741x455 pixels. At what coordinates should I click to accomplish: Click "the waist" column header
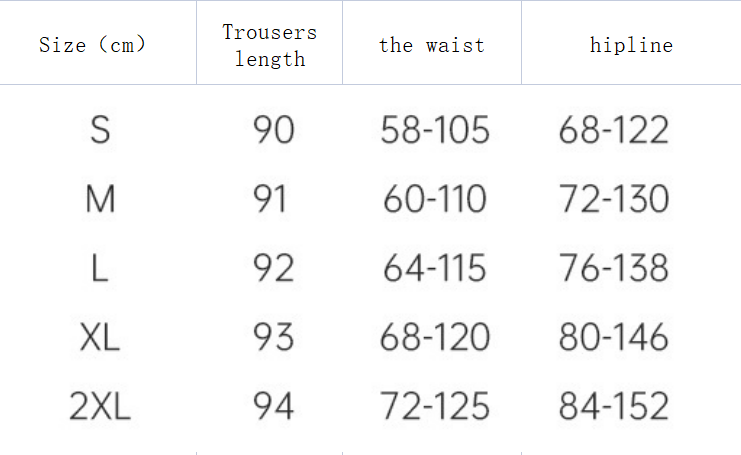coord(431,45)
